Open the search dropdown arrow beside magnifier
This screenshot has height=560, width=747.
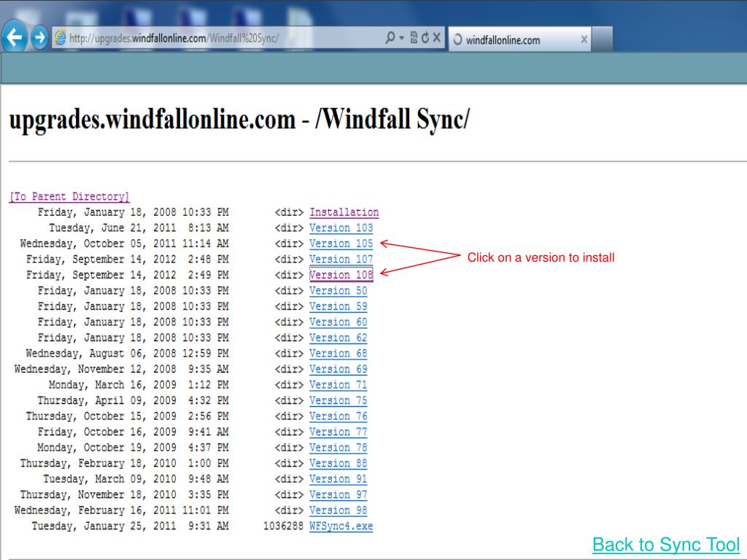(402, 38)
